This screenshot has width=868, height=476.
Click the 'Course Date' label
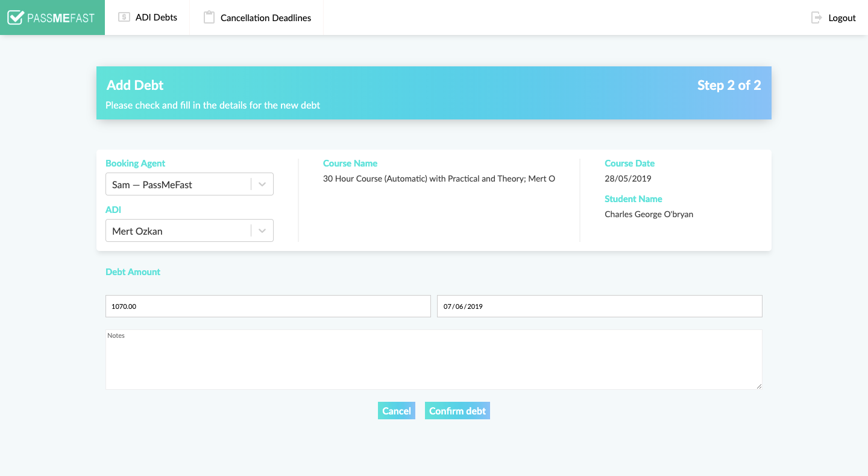(629, 163)
